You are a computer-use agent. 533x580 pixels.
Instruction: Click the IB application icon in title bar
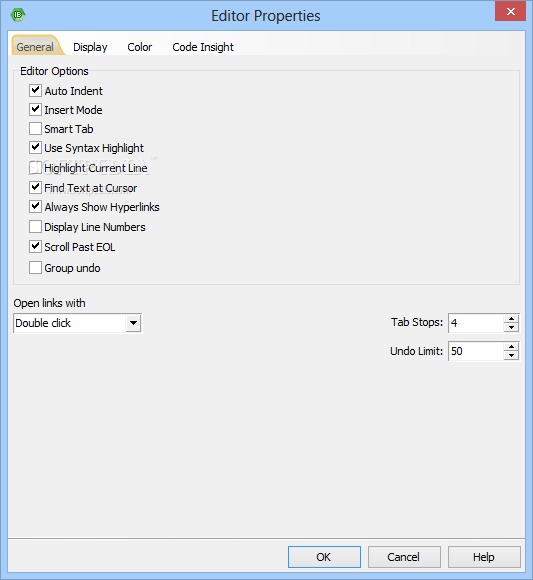pyautogui.click(x=17, y=15)
